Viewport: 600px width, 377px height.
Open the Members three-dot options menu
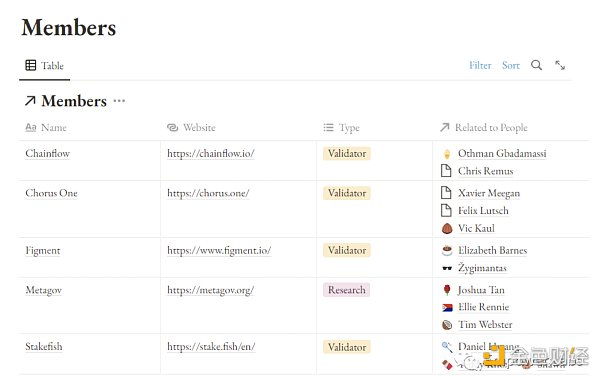119,101
